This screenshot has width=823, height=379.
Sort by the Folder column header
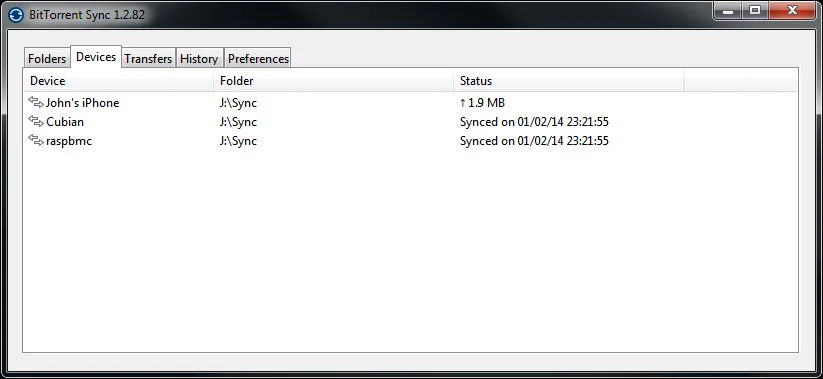point(334,81)
